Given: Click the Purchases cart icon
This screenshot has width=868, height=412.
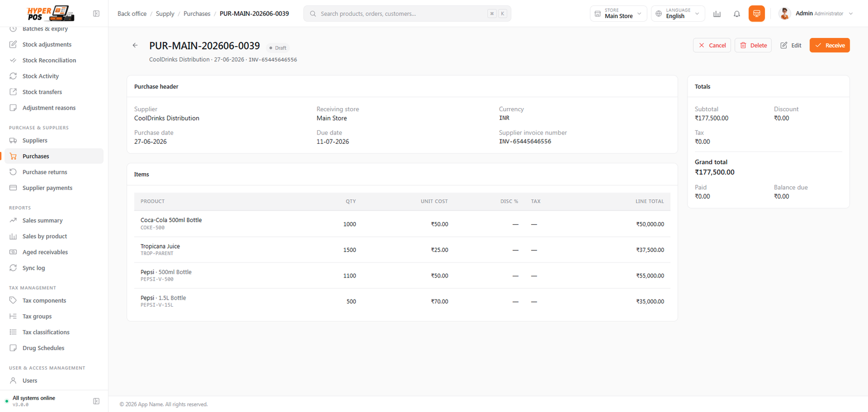Looking at the screenshot, I should [x=13, y=156].
